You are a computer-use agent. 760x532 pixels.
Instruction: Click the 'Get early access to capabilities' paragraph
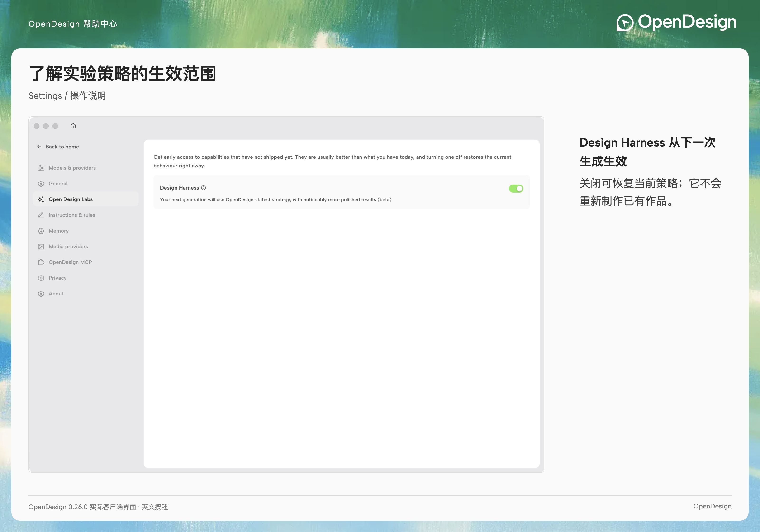pyautogui.click(x=332, y=161)
